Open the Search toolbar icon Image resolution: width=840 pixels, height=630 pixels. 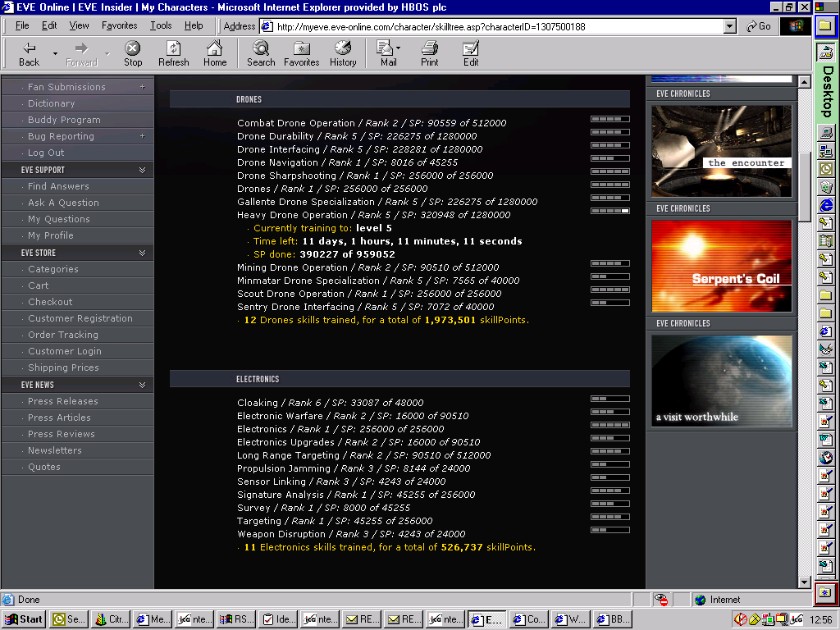coord(261,53)
